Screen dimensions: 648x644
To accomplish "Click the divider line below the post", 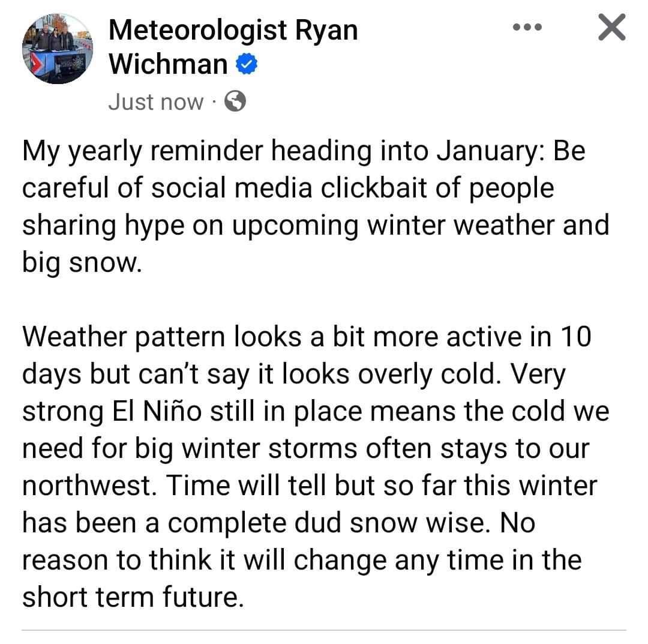I will (x=324, y=630).
